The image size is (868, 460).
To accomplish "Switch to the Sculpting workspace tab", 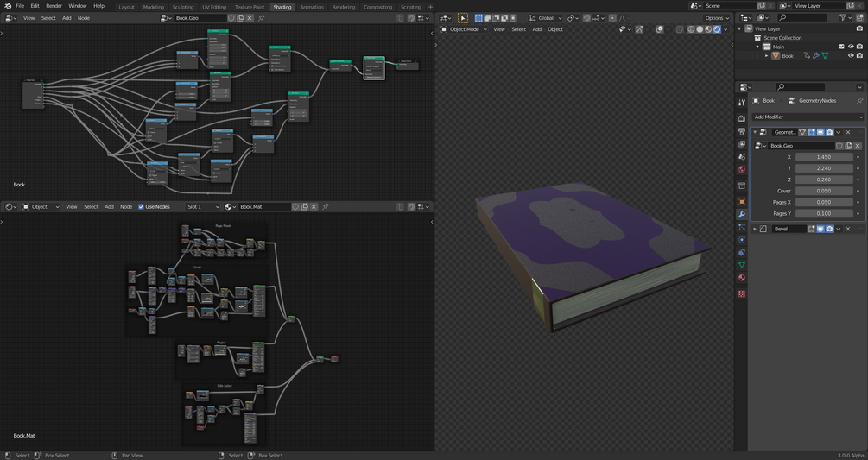I will pyautogui.click(x=183, y=7).
